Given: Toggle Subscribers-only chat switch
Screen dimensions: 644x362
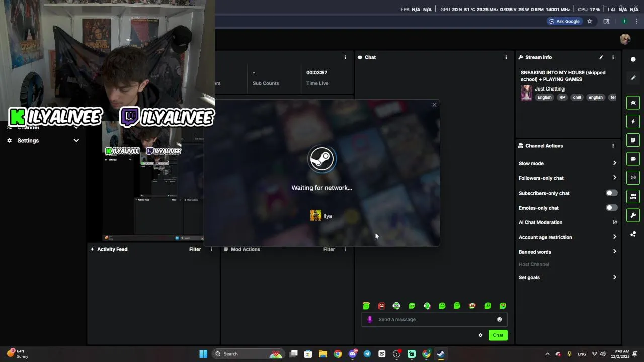Looking at the screenshot, I should tap(611, 193).
